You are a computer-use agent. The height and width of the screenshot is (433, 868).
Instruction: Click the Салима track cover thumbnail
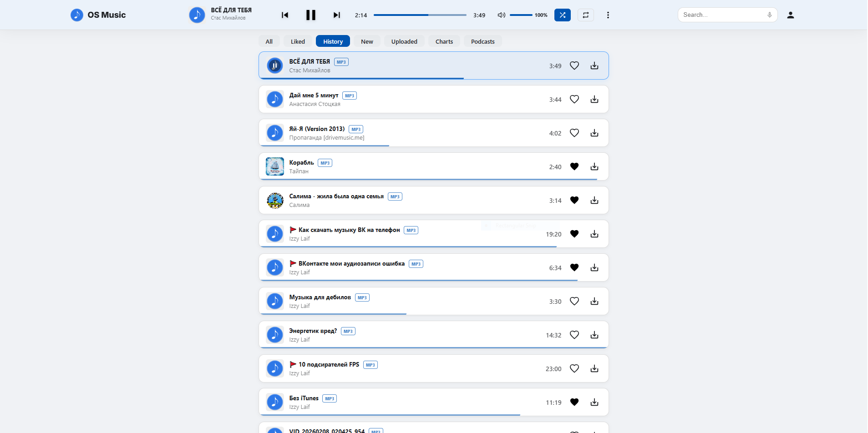click(x=275, y=200)
